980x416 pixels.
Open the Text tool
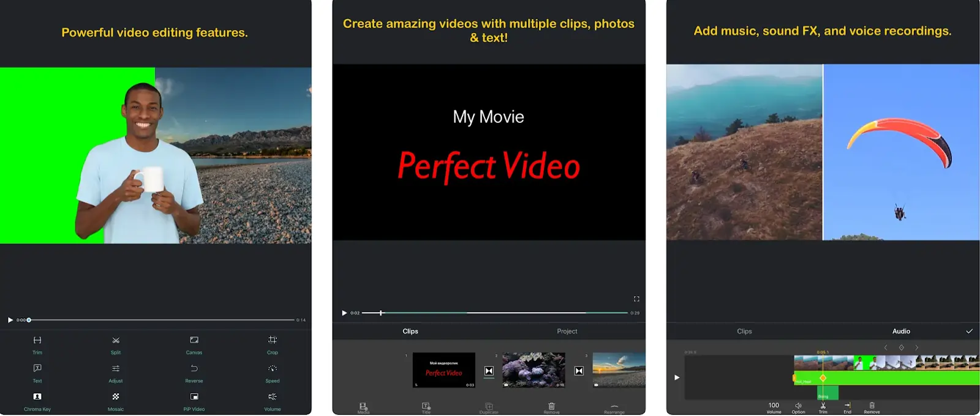(37, 373)
